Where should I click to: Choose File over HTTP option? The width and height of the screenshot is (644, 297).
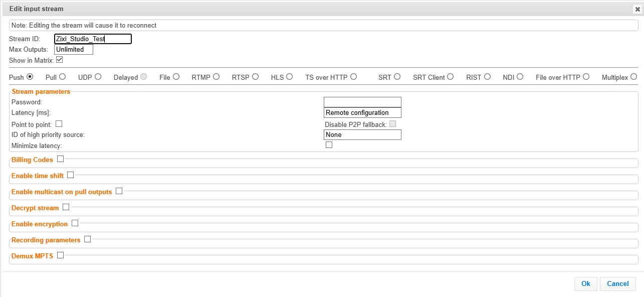[x=586, y=77]
